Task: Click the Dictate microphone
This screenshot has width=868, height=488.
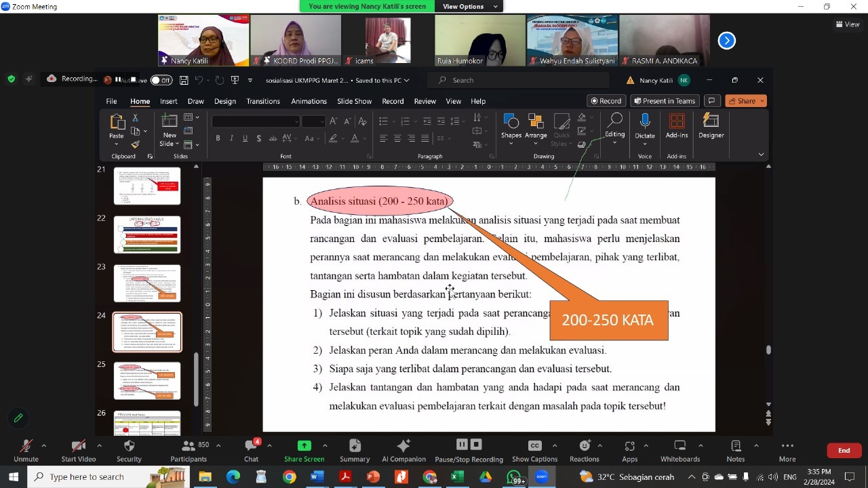Action: tap(645, 127)
